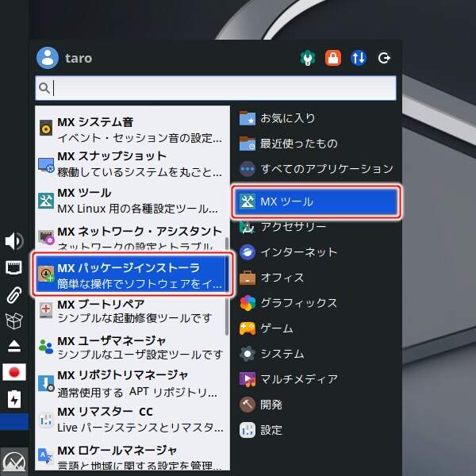This screenshot has width=476, height=476.
Task: Click the volume speaker icon in panel
Action: coord(13,241)
